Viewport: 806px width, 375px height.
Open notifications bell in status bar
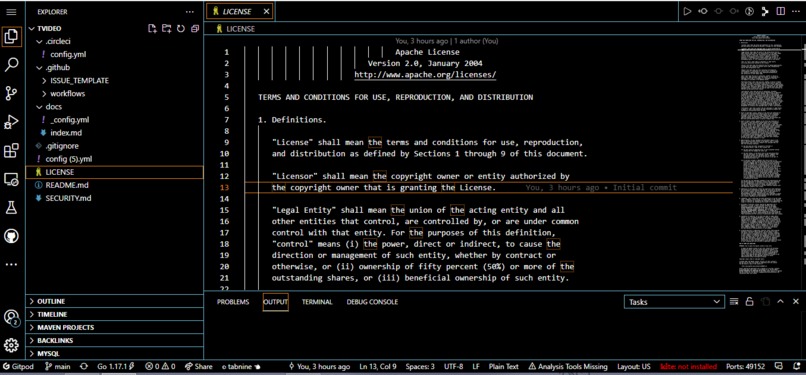point(796,367)
